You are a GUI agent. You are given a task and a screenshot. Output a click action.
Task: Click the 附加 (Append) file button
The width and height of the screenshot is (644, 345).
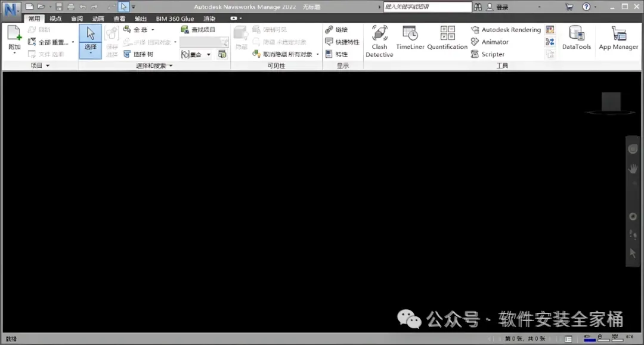pos(14,40)
